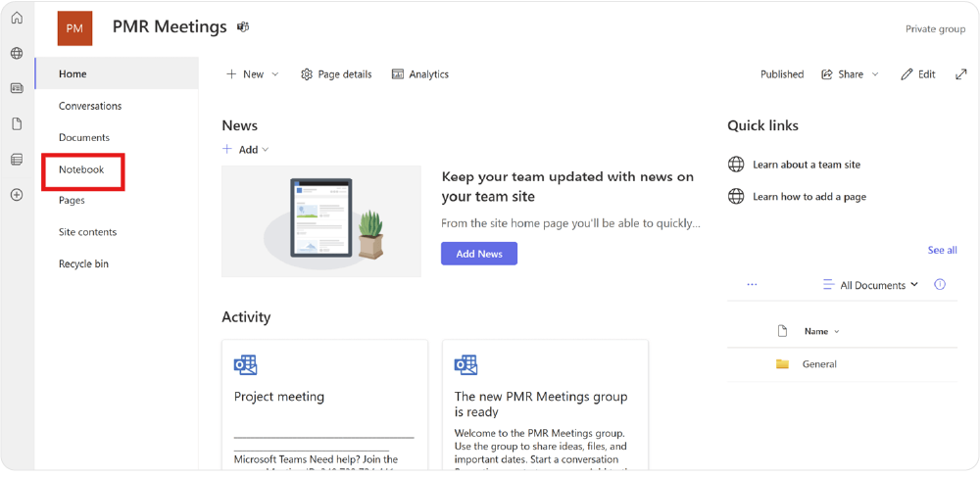Click the Page details button label

point(345,74)
